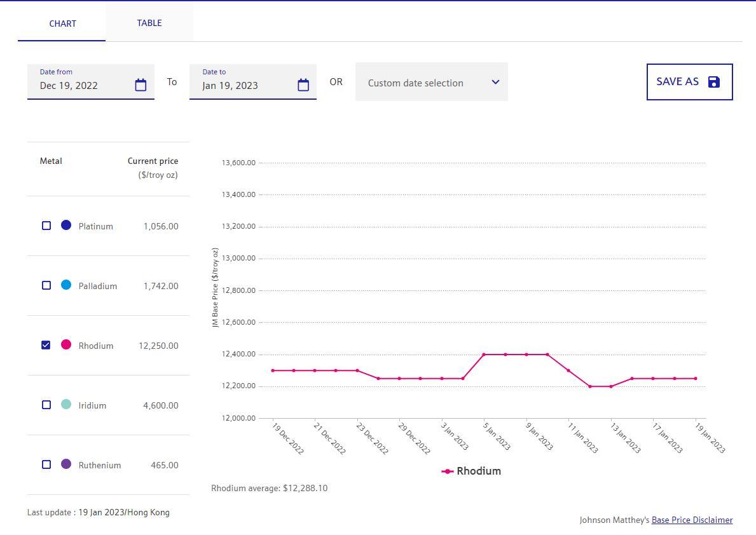Click the floppy disk save icon
756x535 pixels.
714,82
